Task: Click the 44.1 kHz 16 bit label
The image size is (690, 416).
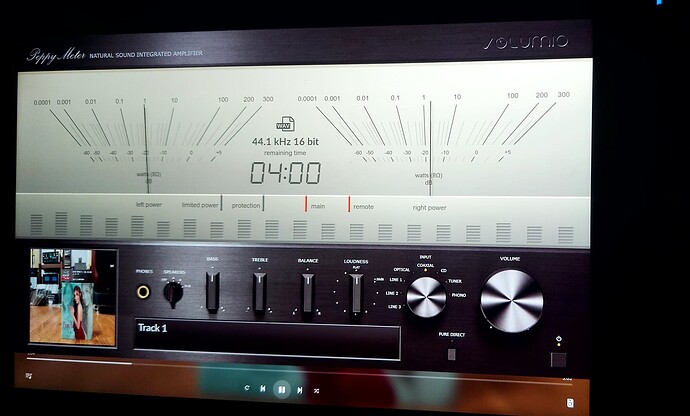Action: click(x=285, y=142)
